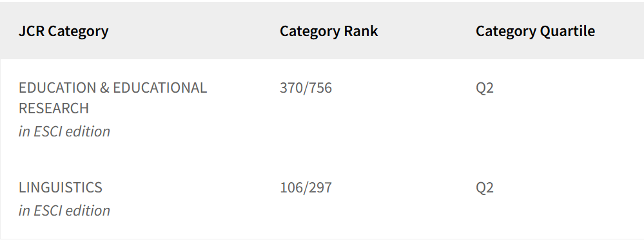Click 'JCR' in the first column header
This screenshot has height=242, width=644.
32,31
